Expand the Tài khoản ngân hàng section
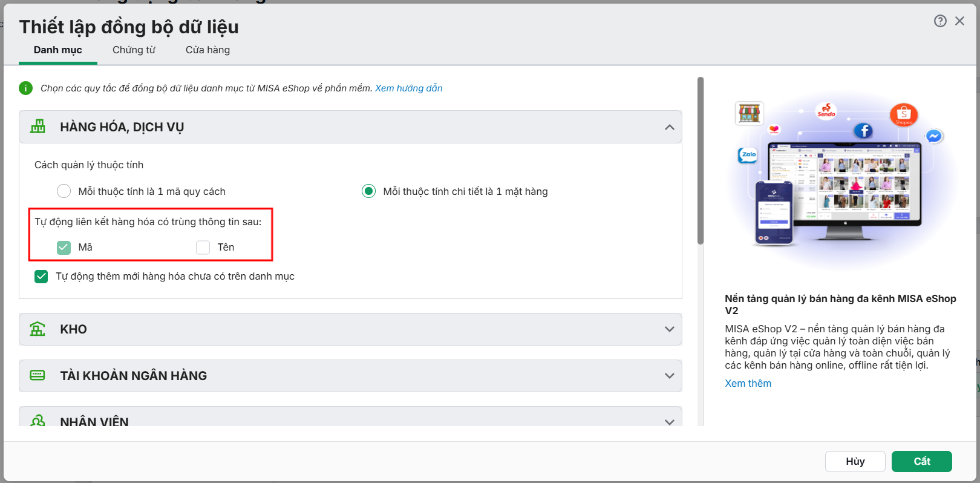 (x=670, y=375)
